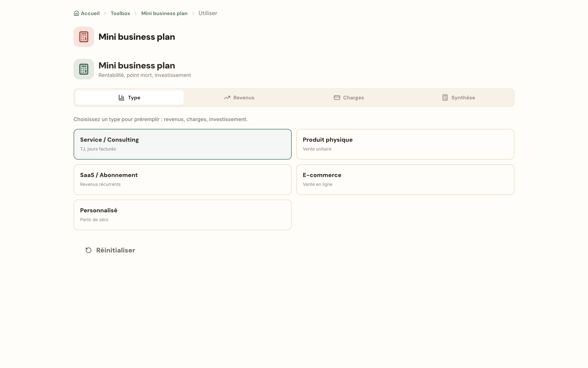Screen dimensions: 588x368
Task: Pick the E-commerce type card
Action: click(x=405, y=180)
